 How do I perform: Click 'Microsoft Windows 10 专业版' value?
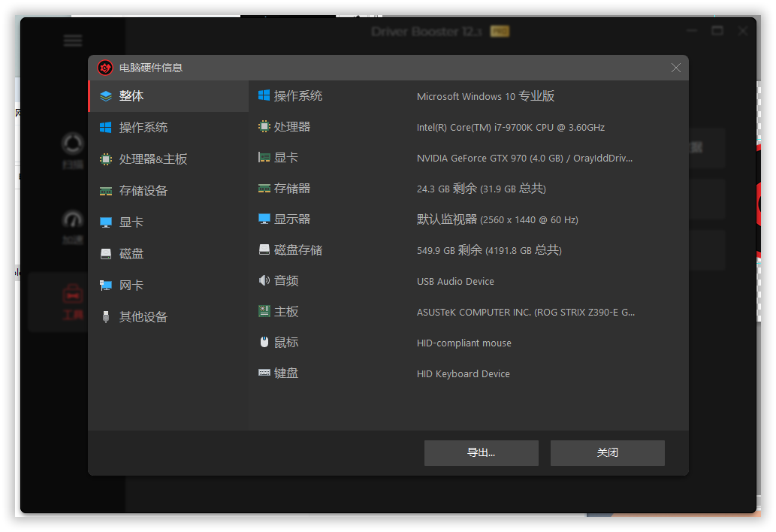click(x=485, y=96)
